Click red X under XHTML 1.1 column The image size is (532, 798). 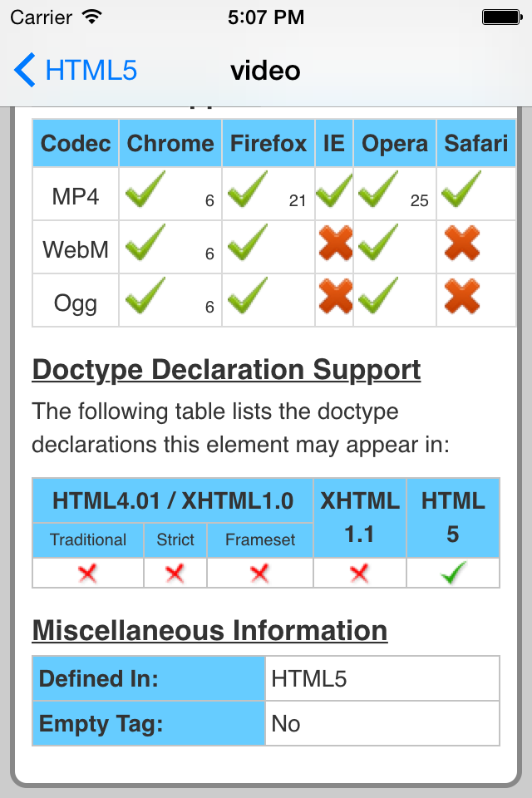pos(359,574)
